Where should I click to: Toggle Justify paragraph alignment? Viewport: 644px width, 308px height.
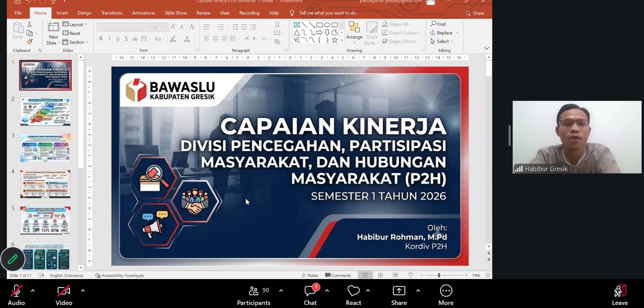[233, 39]
